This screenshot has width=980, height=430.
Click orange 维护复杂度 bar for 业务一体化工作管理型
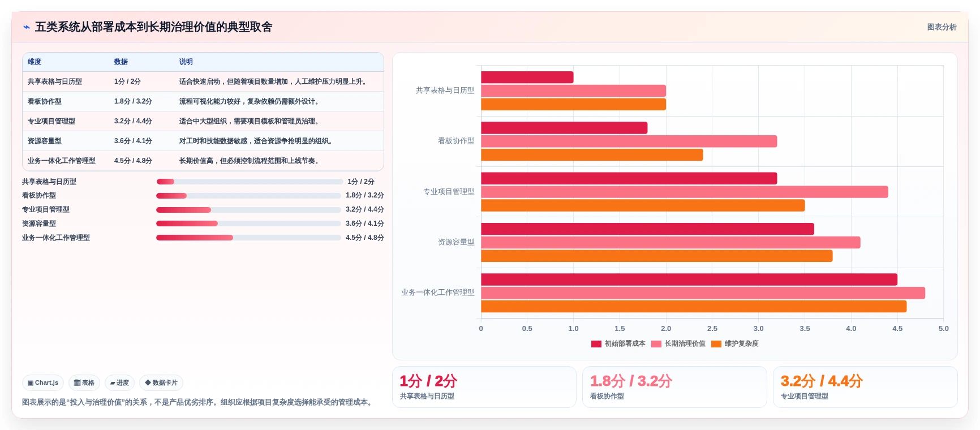click(x=694, y=307)
